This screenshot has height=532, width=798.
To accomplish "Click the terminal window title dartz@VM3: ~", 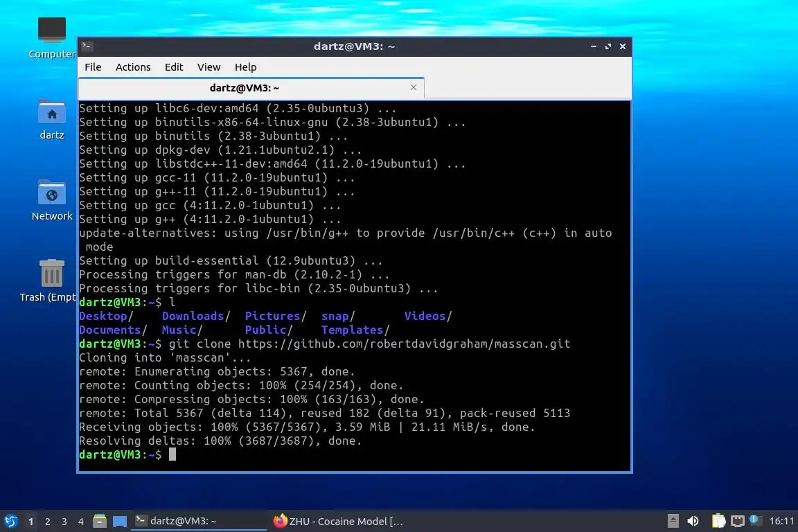I will pos(354,46).
